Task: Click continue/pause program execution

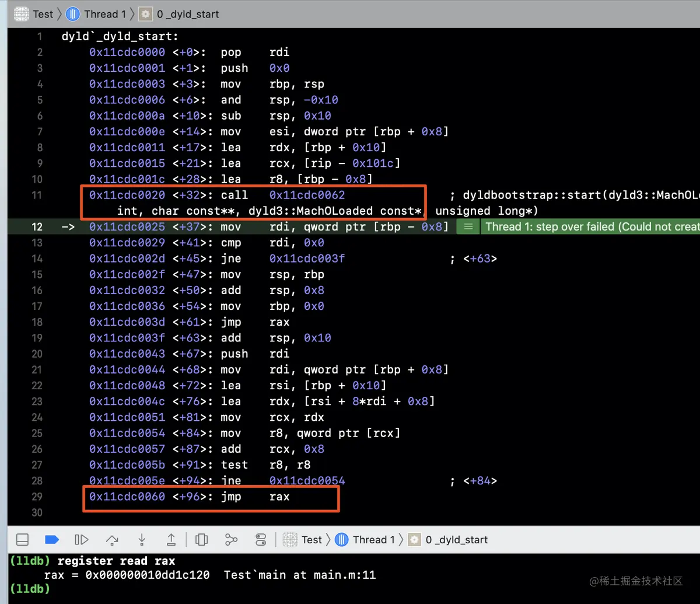Action: [82, 539]
